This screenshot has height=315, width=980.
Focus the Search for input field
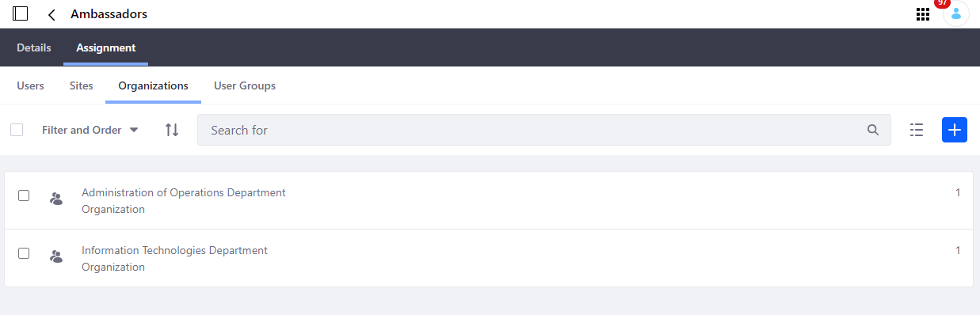pyautogui.click(x=543, y=130)
